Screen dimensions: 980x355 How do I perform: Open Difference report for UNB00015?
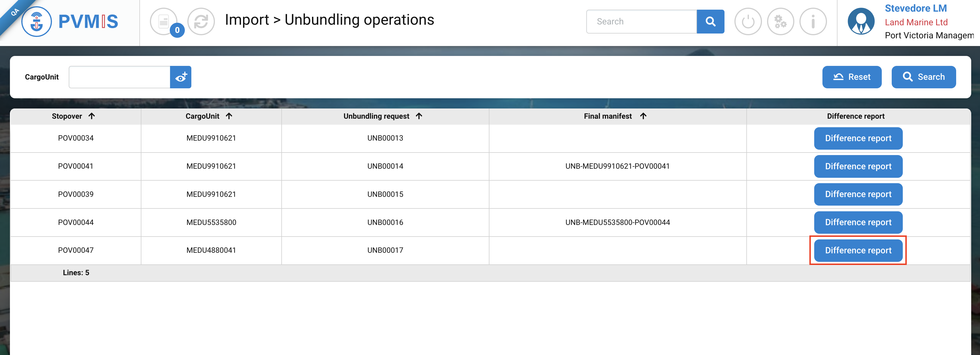858,195
